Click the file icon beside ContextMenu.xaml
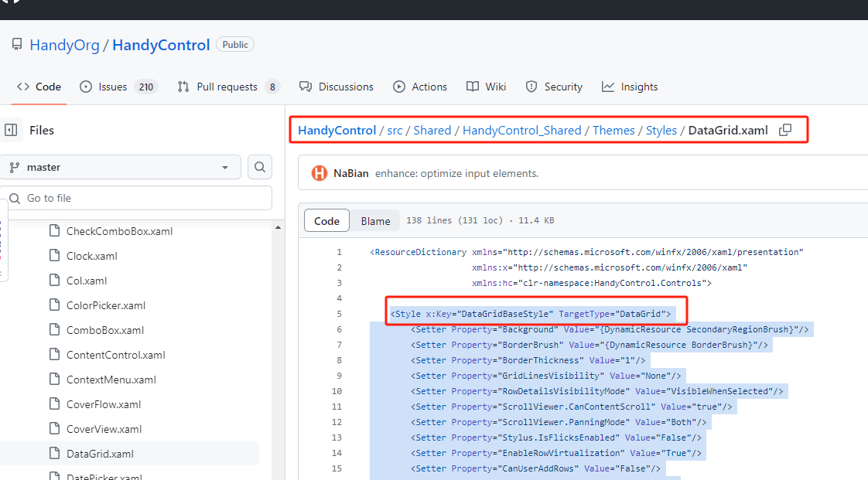The width and height of the screenshot is (868, 480). [54, 380]
